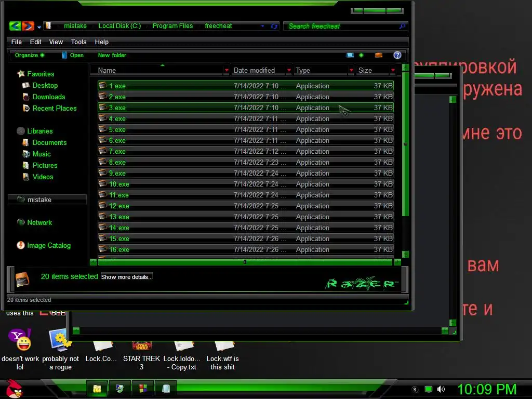Open the Edit menu
532x399 pixels.
point(36,42)
